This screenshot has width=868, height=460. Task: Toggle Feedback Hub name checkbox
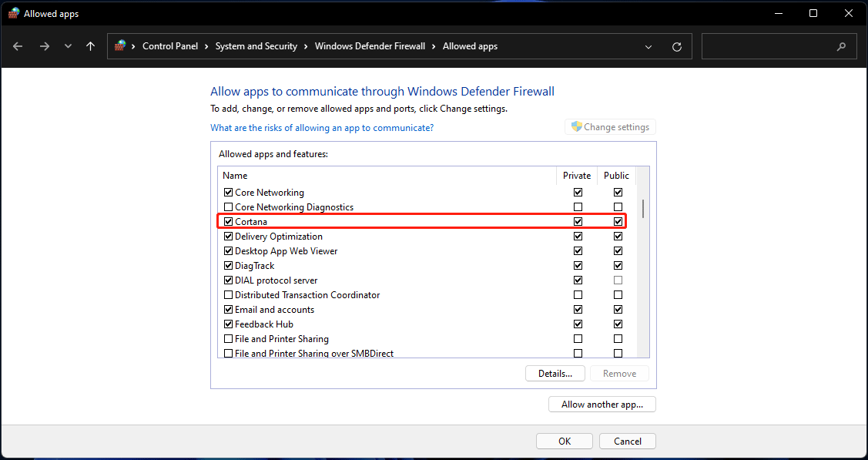pos(228,324)
